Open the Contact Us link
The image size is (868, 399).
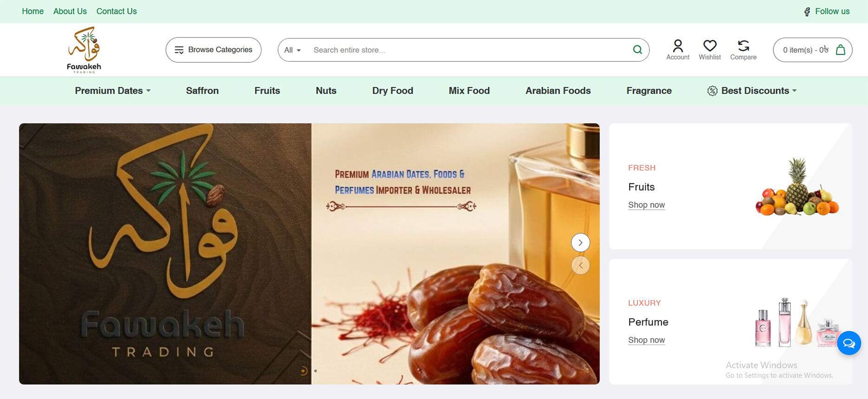click(x=117, y=11)
